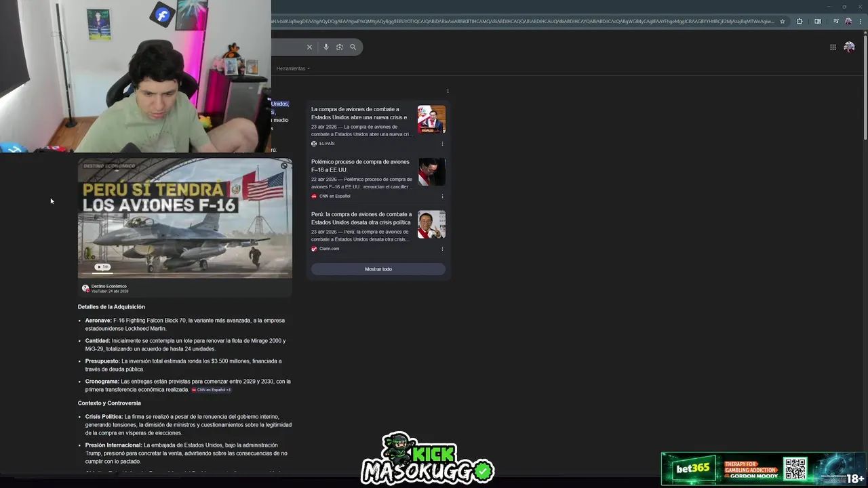The image size is (868, 488).
Task: Minimize the browser window
Action: pos(828,6)
